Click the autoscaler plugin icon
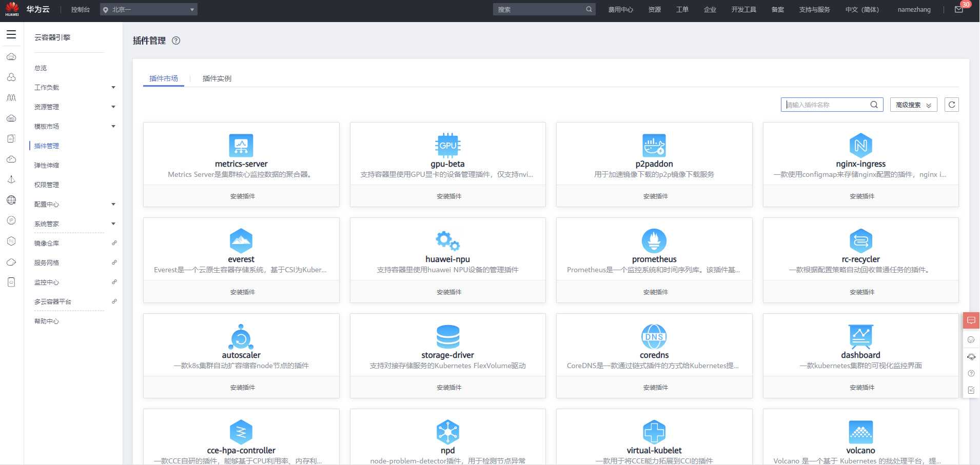 pyautogui.click(x=241, y=337)
